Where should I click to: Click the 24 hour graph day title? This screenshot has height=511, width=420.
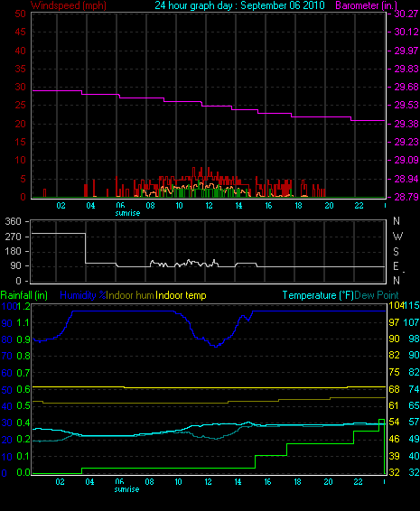pos(239,5)
